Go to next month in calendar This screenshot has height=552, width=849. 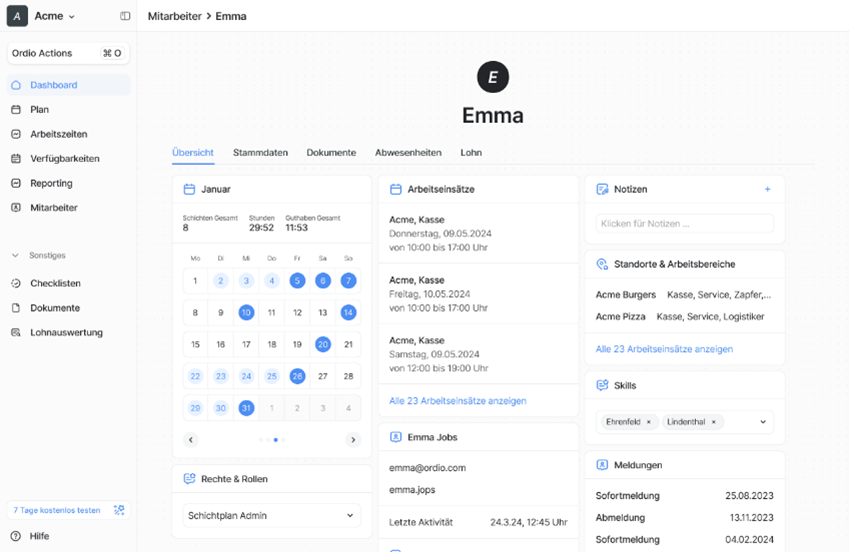[x=352, y=440]
